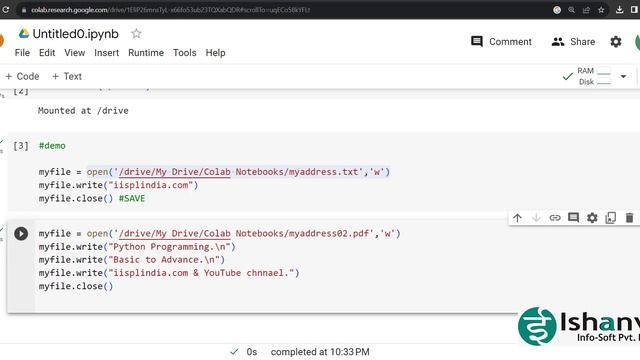The image size is (640, 360).
Task: Share this page from the address bar
Action: tap(587, 10)
